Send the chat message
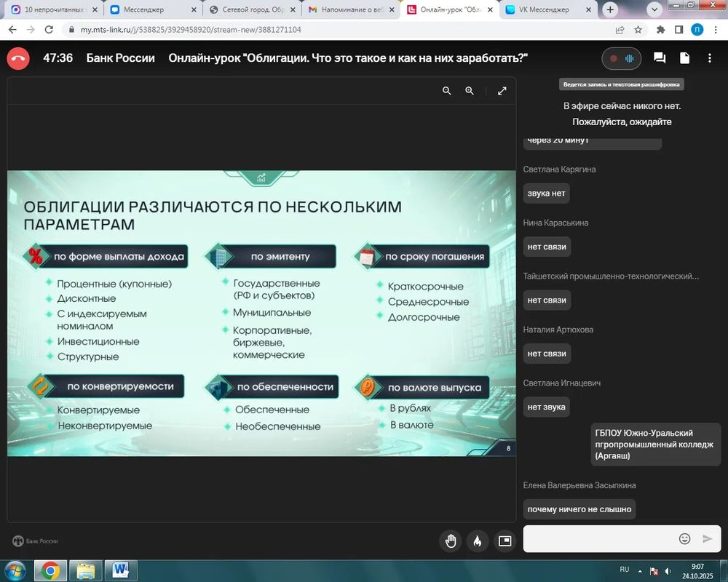Viewport: 728px width, 582px height. [707, 539]
